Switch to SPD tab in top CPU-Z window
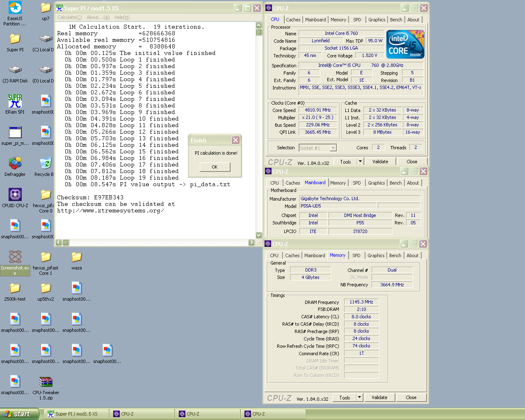525x420 pixels. (357, 20)
